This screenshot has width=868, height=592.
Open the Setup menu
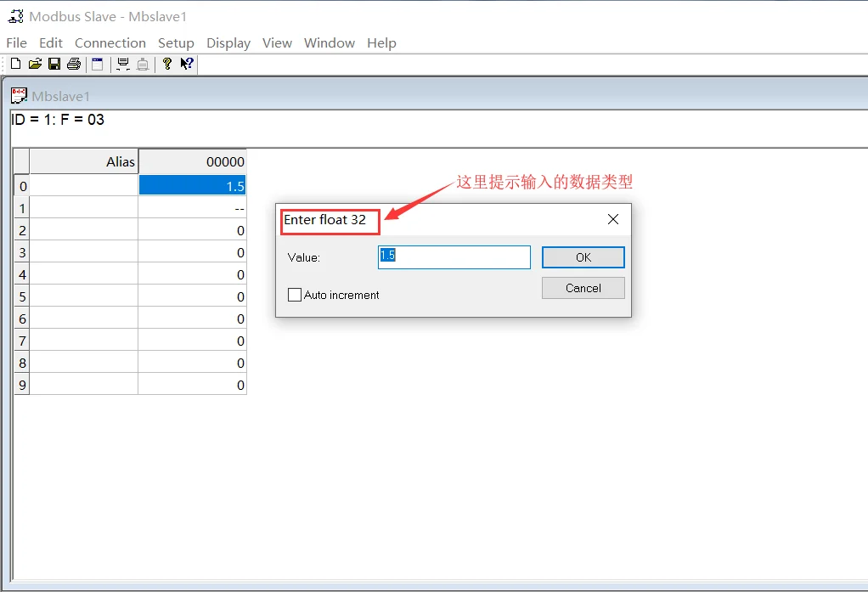click(176, 43)
